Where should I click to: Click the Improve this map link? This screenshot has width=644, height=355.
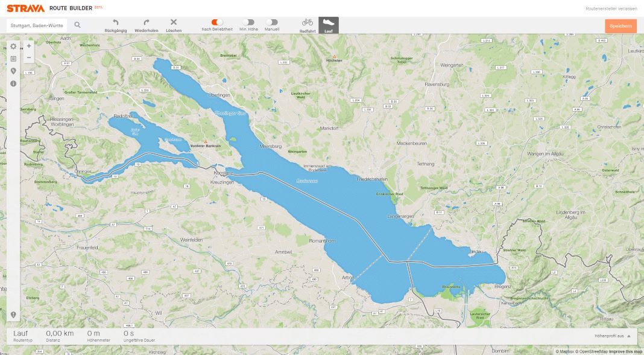pos(625,352)
